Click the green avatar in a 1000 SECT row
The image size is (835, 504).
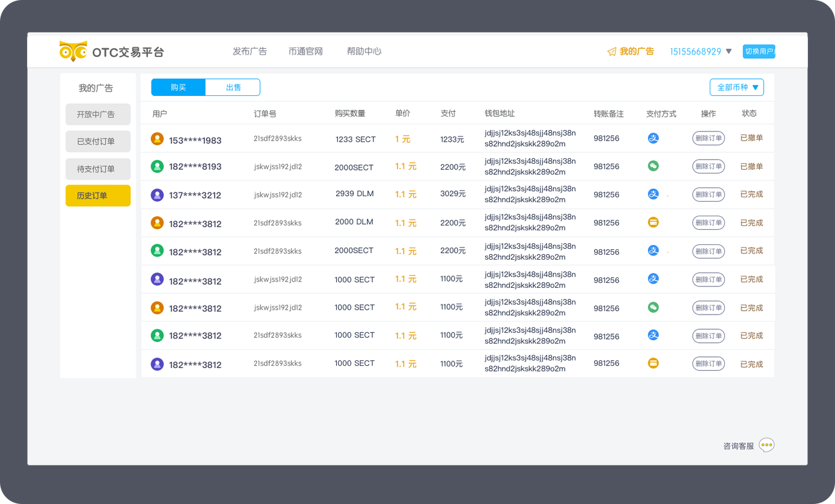[x=157, y=335]
